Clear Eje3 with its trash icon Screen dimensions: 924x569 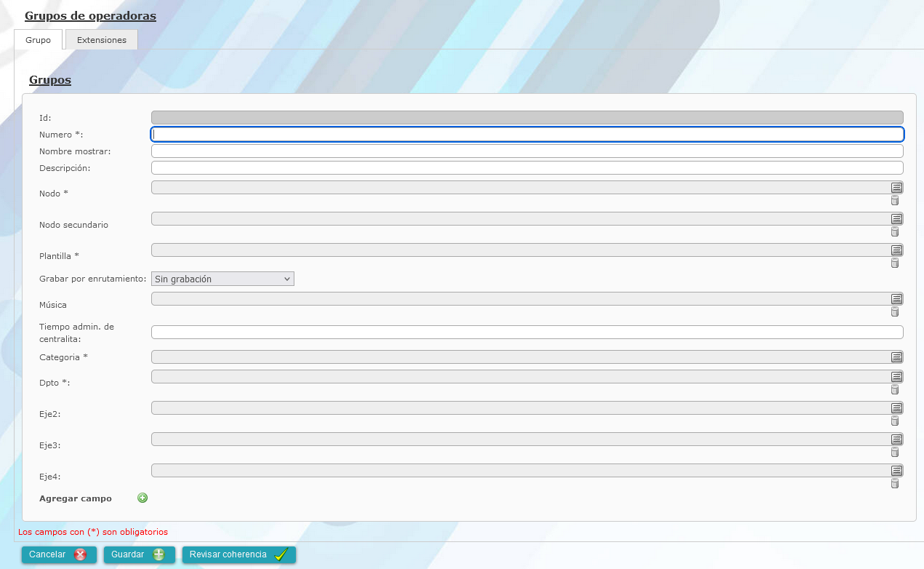tap(895, 452)
